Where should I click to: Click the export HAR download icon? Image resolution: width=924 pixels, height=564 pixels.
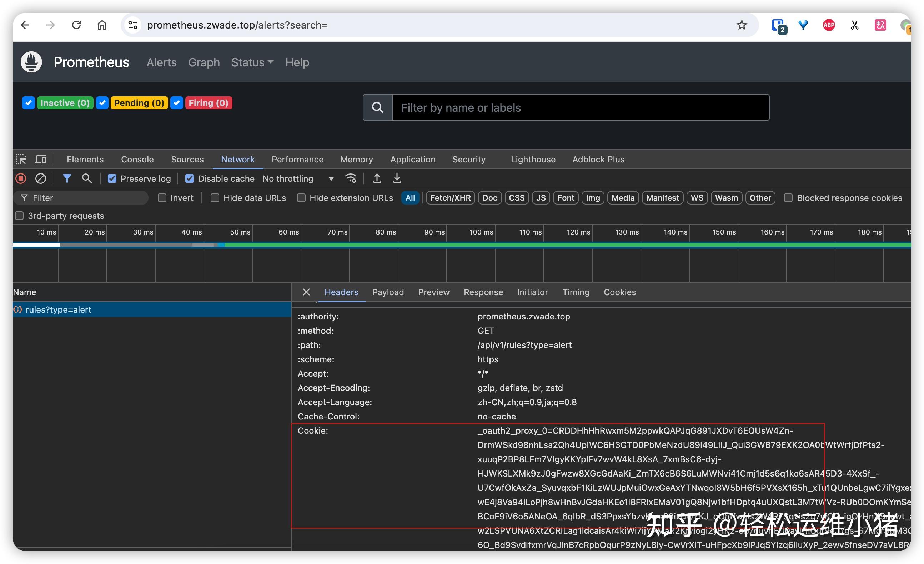(397, 178)
